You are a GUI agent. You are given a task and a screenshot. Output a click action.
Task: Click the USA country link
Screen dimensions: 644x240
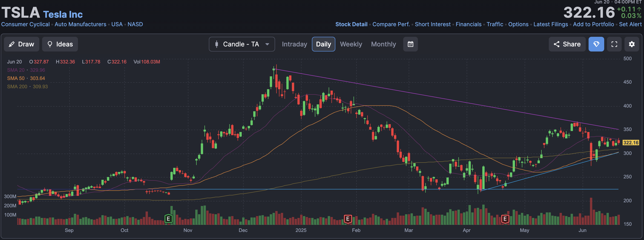pyautogui.click(x=117, y=24)
